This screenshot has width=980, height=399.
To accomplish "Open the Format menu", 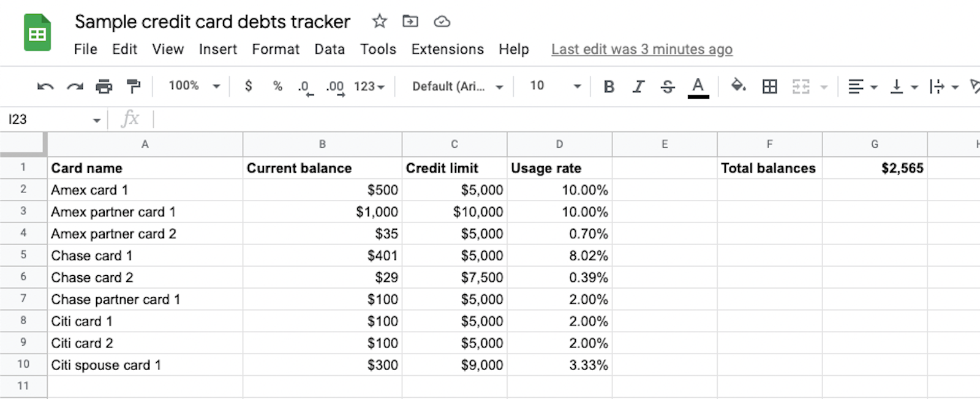I will pos(276,49).
